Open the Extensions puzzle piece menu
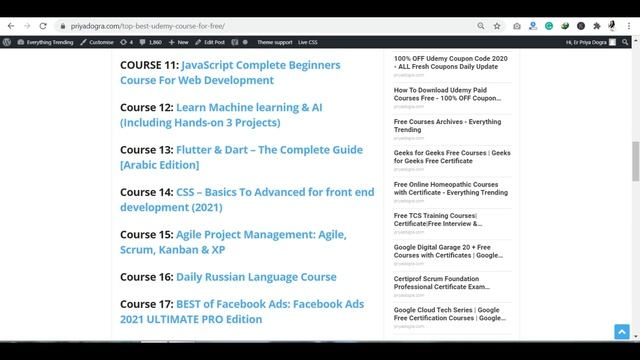Image resolution: width=640 pixels, height=360 pixels. tap(597, 26)
